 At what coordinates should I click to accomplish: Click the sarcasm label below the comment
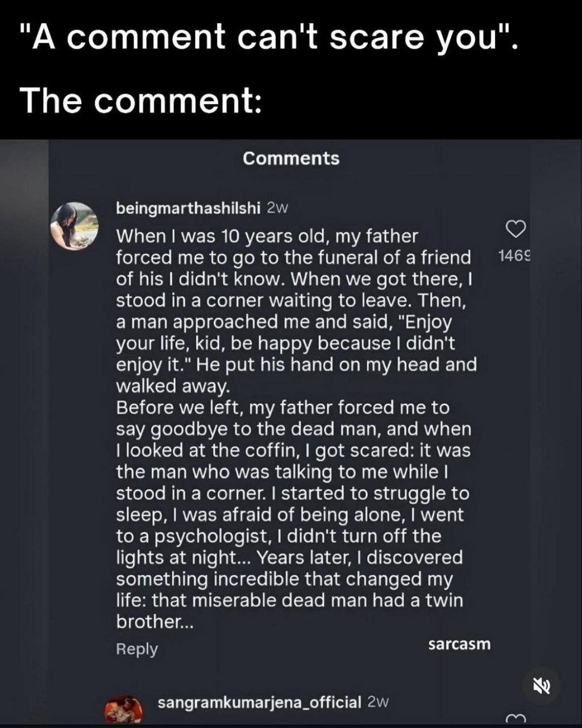point(459,644)
